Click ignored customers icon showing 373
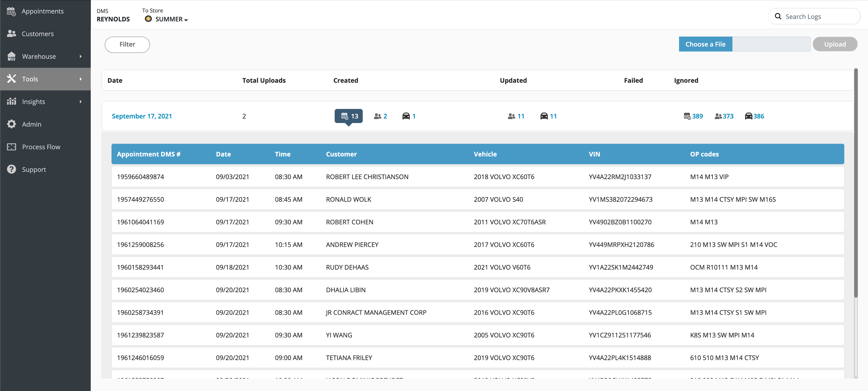The height and width of the screenshot is (391, 868). (718, 116)
